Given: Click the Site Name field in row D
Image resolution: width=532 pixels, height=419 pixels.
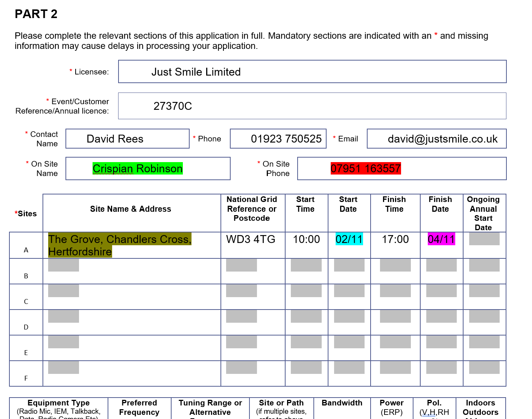Looking at the screenshot, I should 64,316.
